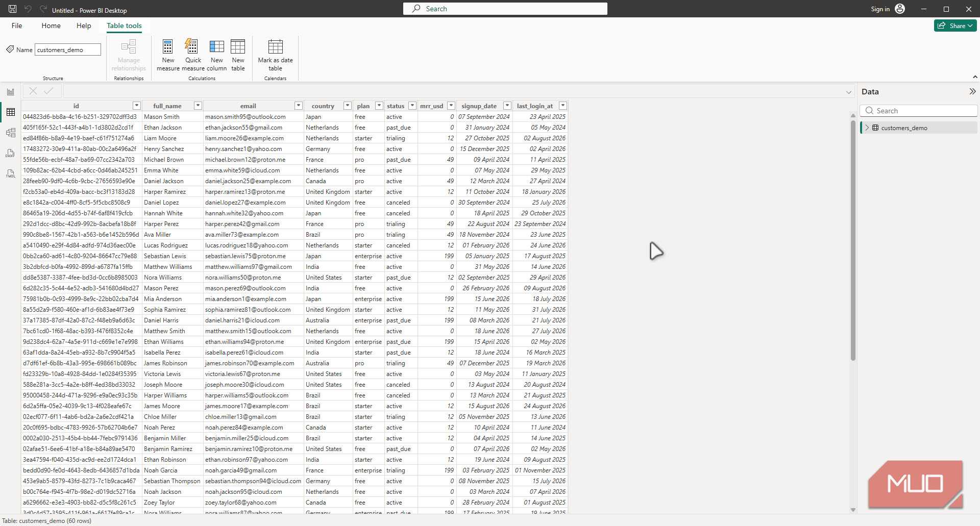Click status bar text 'Table: customers_demo (60 rows)'
Image resolution: width=980 pixels, height=526 pixels.
(x=47, y=521)
